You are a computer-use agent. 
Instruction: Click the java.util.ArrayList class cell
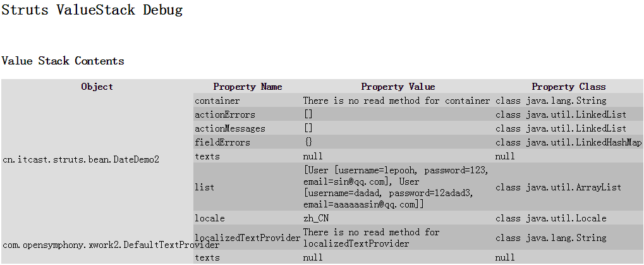point(558,187)
